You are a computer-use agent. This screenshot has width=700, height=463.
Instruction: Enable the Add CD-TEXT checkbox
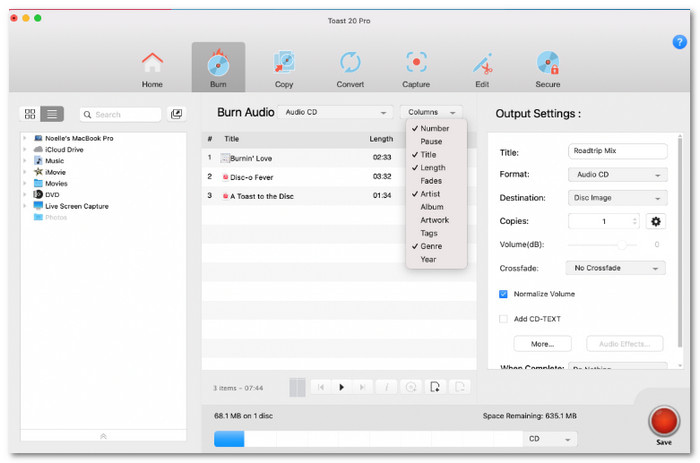click(x=503, y=319)
